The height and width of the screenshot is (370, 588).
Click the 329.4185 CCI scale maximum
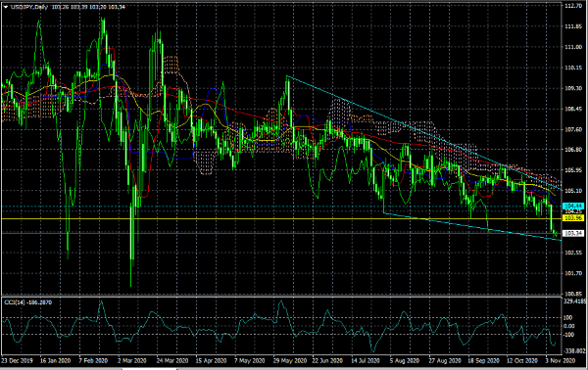click(574, 301)
